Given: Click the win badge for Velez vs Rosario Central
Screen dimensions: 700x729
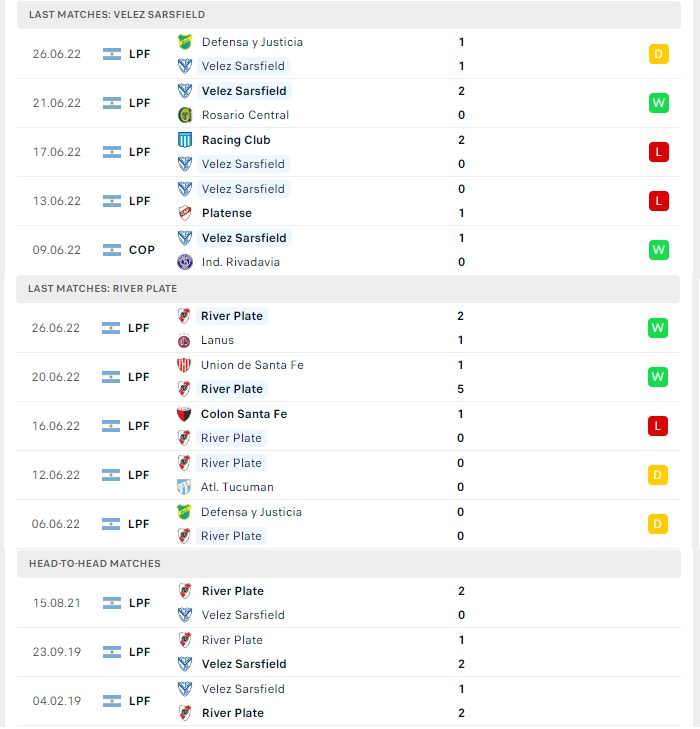Looking at the screenshot, I should (x=659, y=103).
